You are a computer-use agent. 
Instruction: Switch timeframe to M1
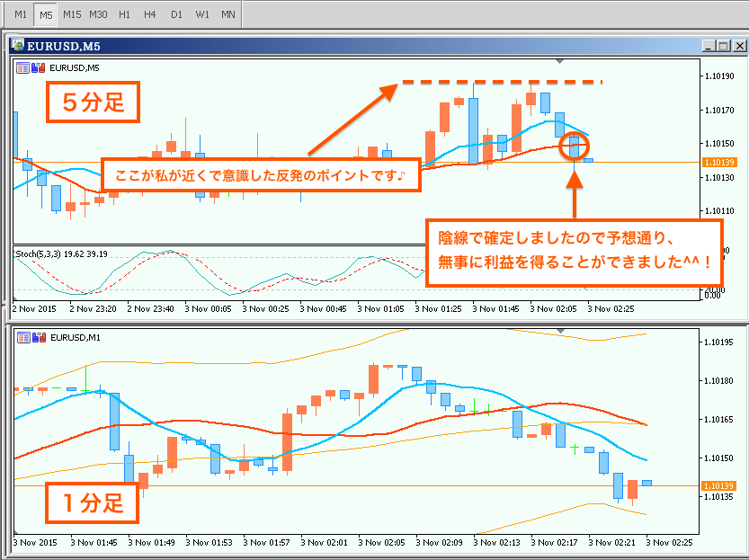pos(21,14)
